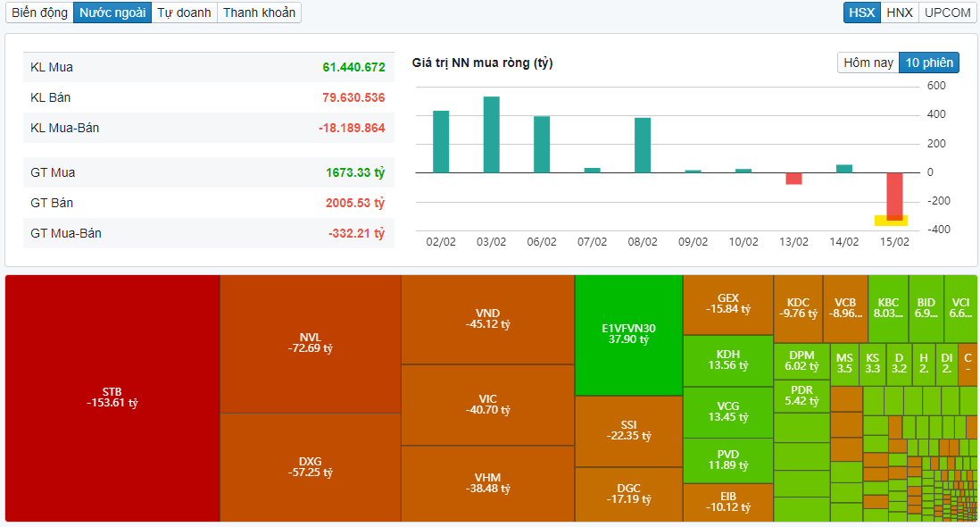Select the SSI -22.35 tỷ tile
980x527 pixels.
tap(628, 431)
